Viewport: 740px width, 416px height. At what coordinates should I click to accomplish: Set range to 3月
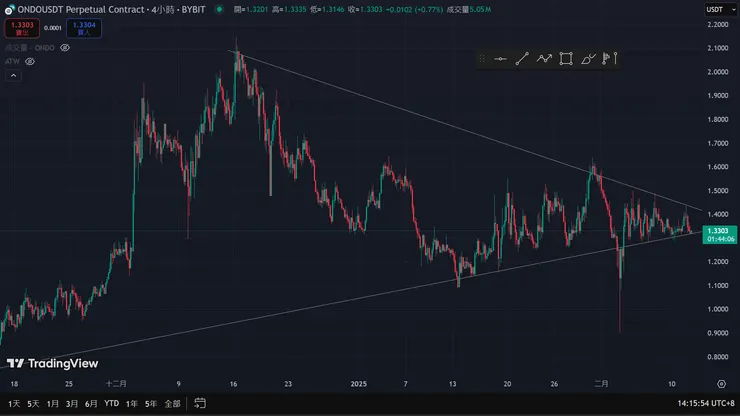[72, 404]
